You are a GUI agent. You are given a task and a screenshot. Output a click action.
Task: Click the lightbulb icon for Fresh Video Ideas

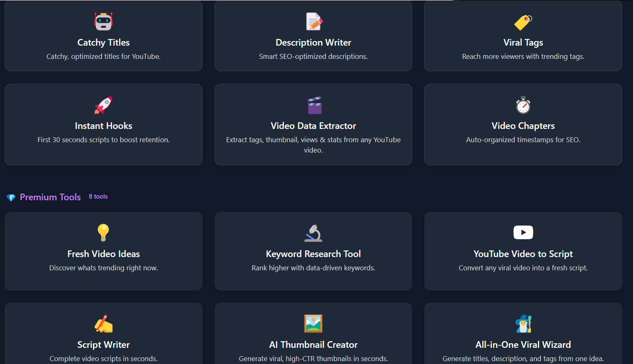(x=103, y=233)
